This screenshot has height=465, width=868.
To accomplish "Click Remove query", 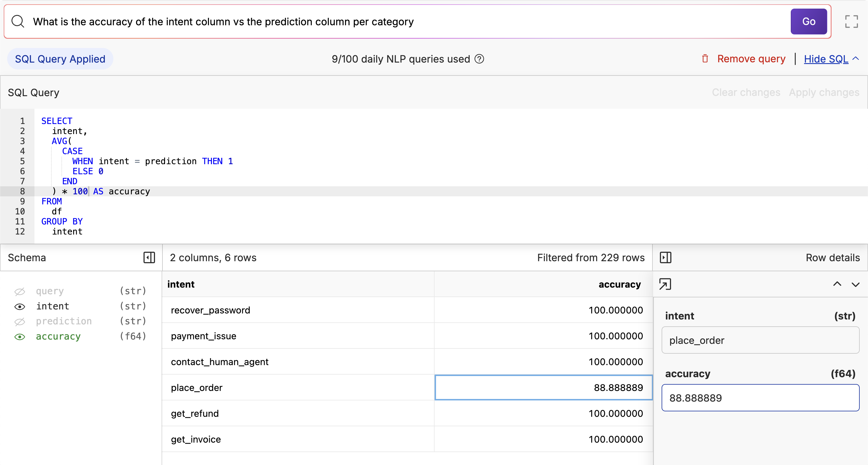I will tap(751, 59).
